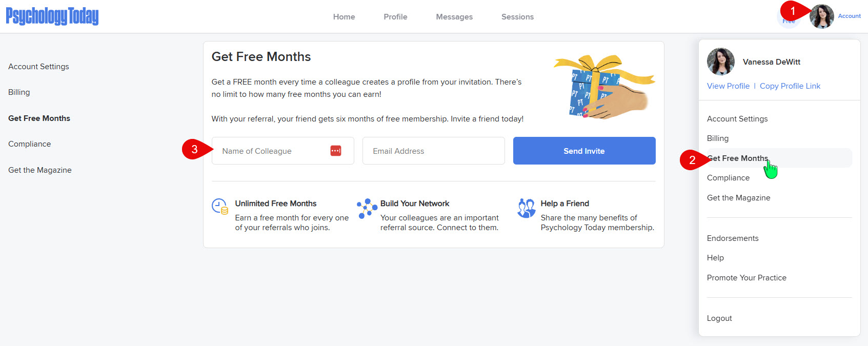This screenshot has height=346, width=868.
Task: Select Get the Magazine in left sidebar
Action: pos(40,170)
